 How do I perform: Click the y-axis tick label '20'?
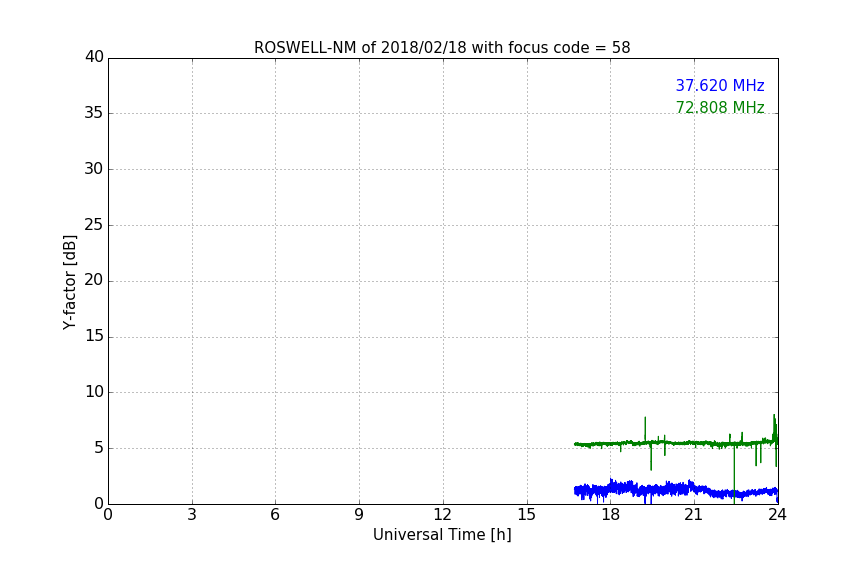click(94, 280)
